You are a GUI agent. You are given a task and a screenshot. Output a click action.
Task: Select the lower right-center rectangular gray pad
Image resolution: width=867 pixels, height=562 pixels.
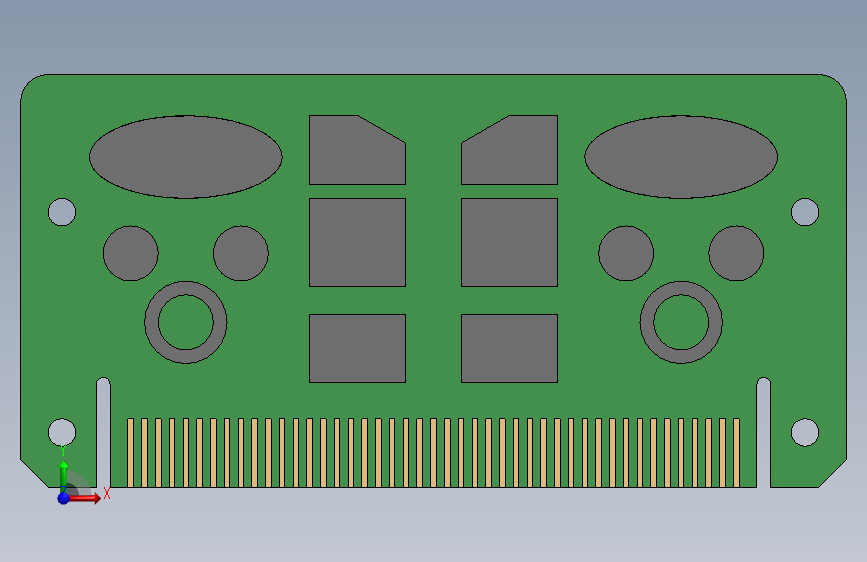coord(509,348)
